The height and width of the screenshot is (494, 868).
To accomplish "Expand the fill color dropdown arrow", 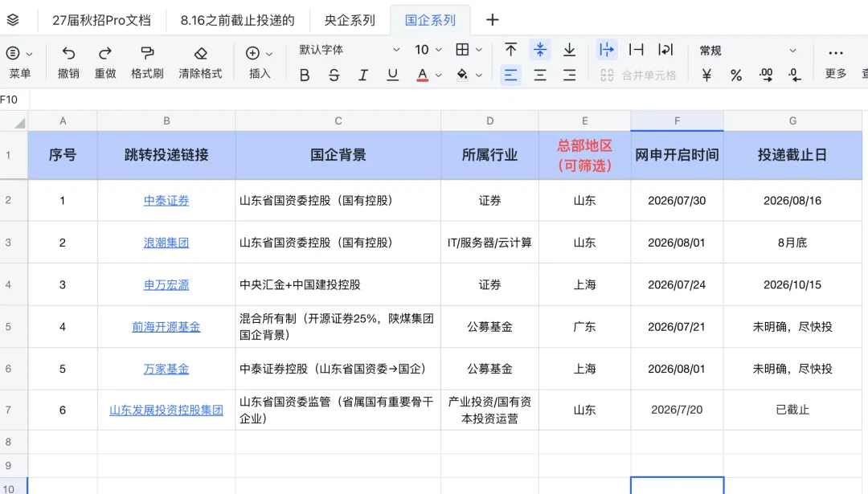I will pyautogui.click(x=479, y=76).
